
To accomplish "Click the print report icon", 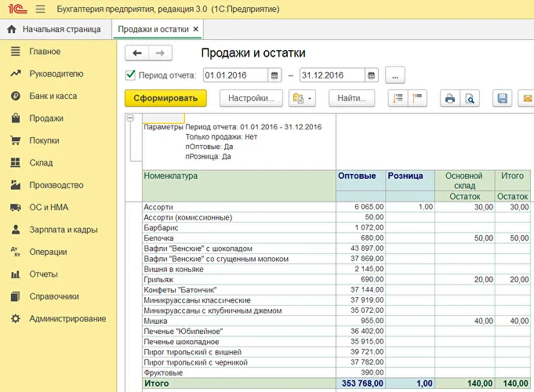I will 450,98.
